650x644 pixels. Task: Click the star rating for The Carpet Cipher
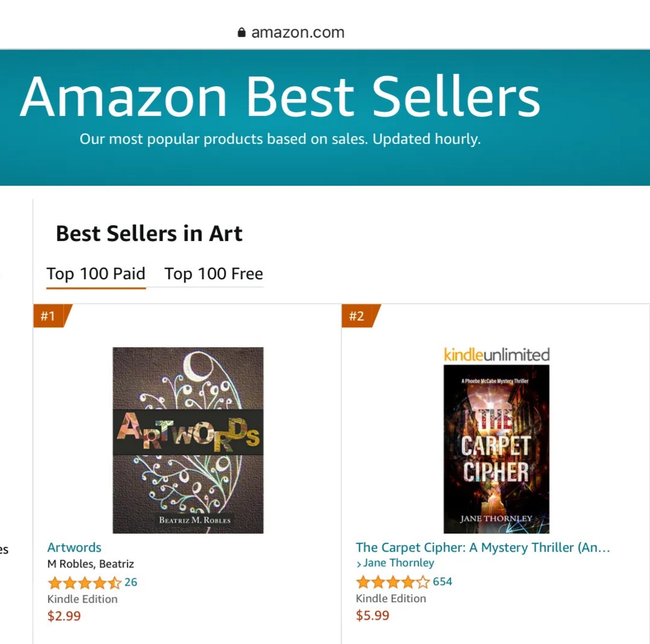point(393,583)
